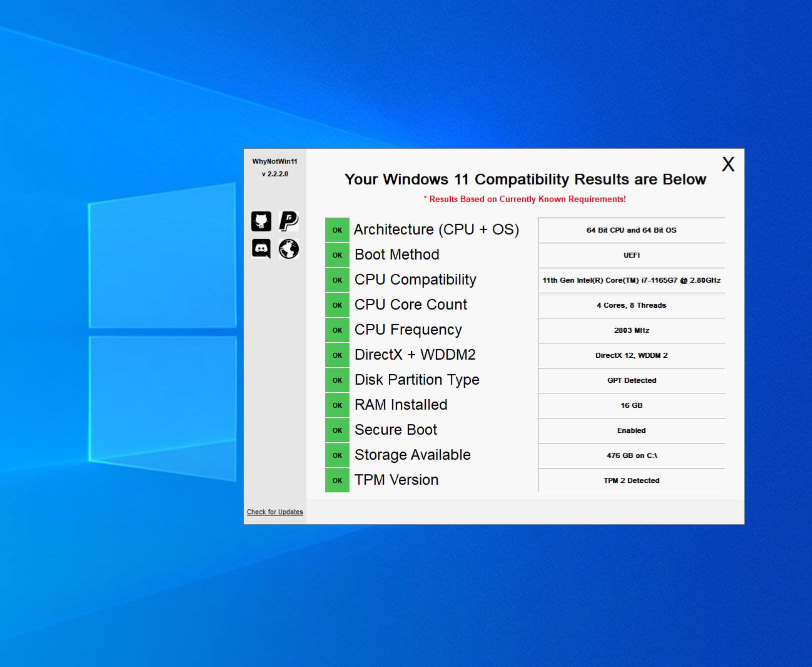Open the website globe icon

pyautogui.click(x=289, y=249)
